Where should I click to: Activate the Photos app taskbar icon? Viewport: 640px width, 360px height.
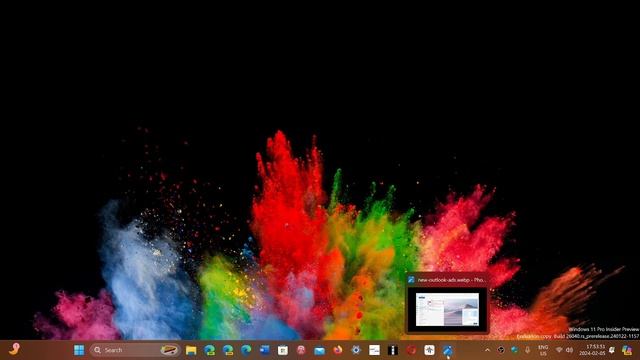click(448, 350)
